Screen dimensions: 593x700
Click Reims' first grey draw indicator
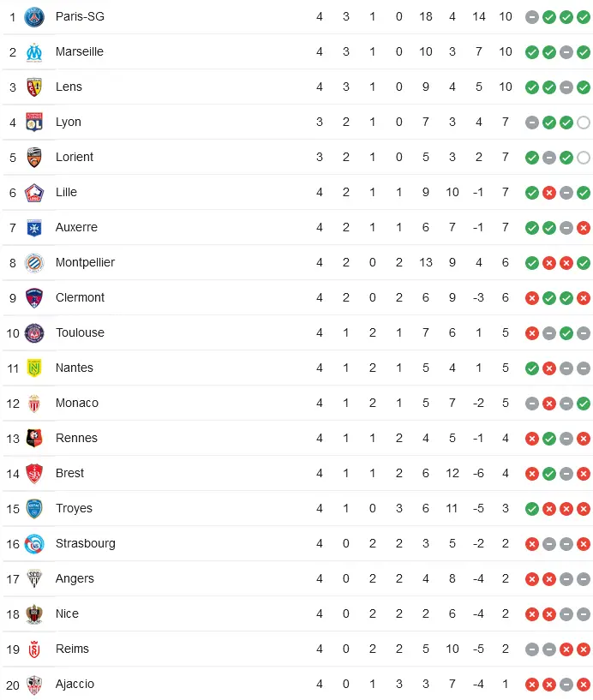532,649
